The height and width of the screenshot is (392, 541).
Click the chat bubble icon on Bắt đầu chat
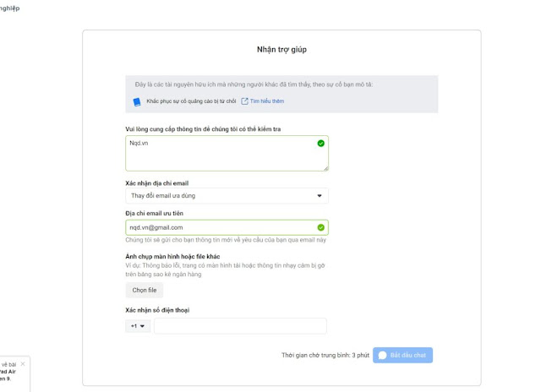(x=383, y=356)
